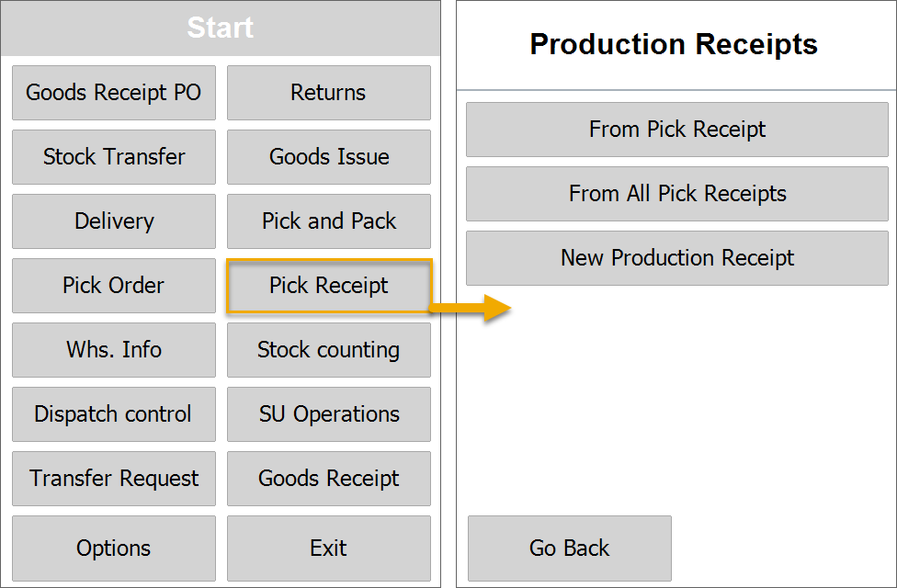The height and width of the screenshot is (588, 897).
Task: Open the Delivery module
Action: click(113, 221)
